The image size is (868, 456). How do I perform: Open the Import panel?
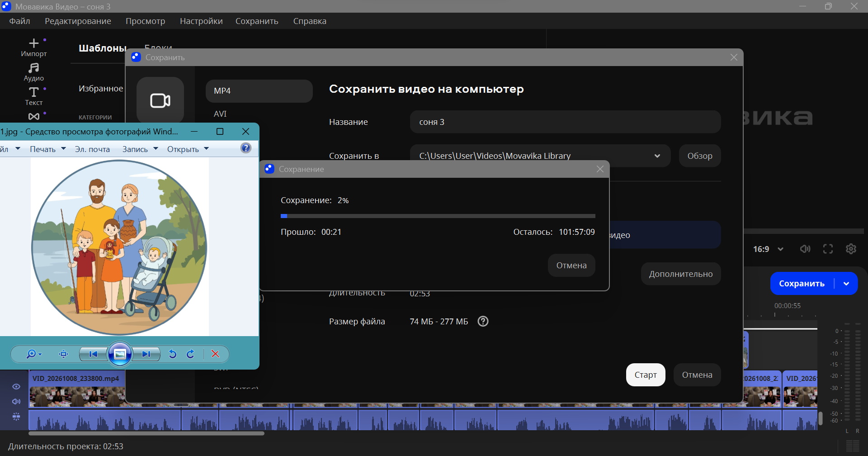(x=34, y=47)
